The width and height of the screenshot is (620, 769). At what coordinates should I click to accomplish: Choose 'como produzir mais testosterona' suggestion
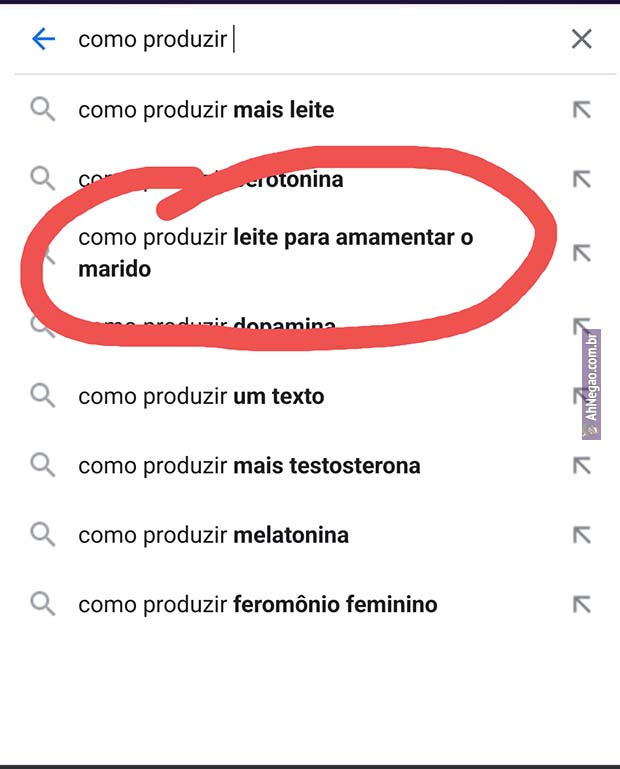[249, 466]
